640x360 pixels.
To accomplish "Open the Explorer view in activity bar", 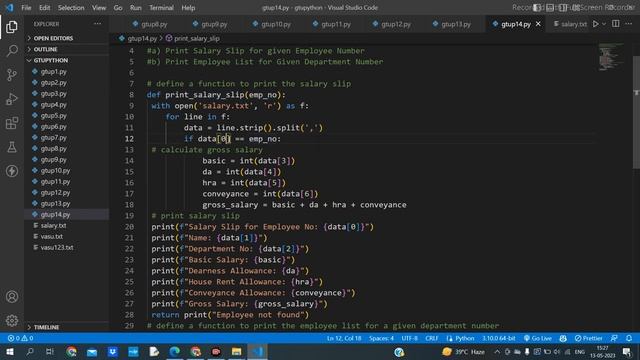I will 12,27.
